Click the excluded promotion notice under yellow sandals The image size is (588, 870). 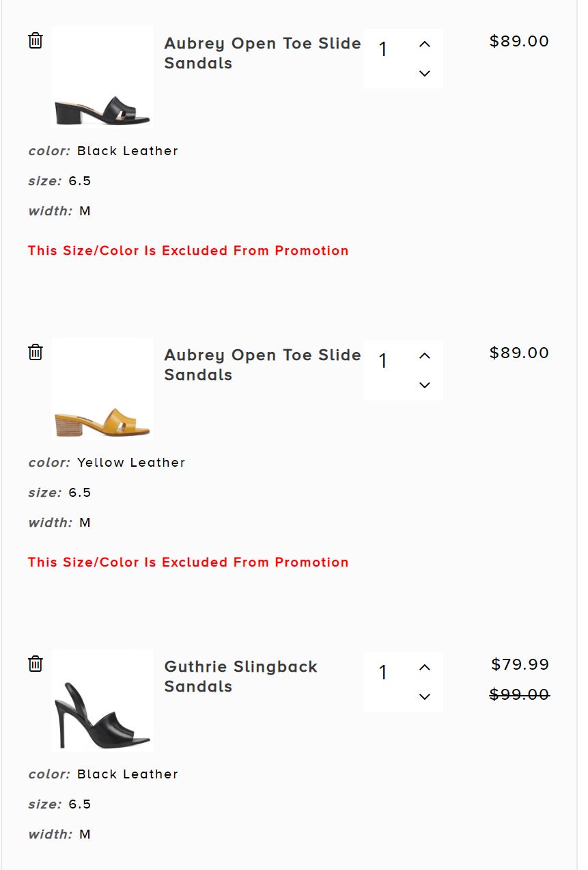188,562
